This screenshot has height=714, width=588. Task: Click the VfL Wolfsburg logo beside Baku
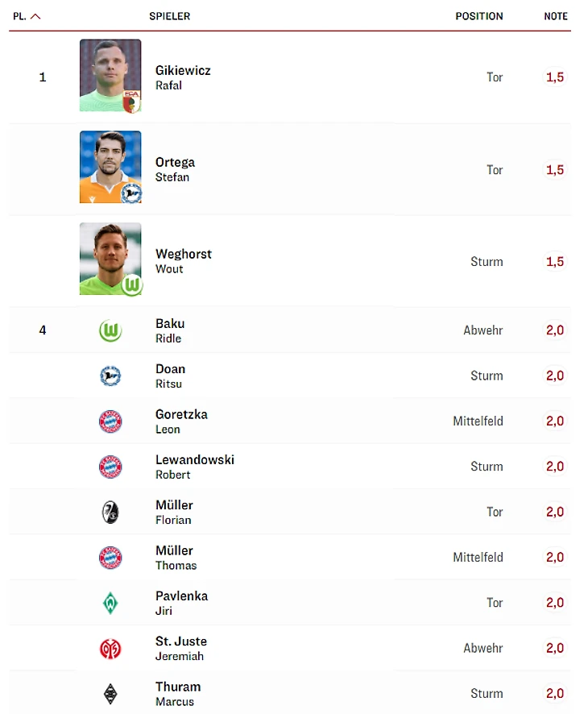[110, 330]
